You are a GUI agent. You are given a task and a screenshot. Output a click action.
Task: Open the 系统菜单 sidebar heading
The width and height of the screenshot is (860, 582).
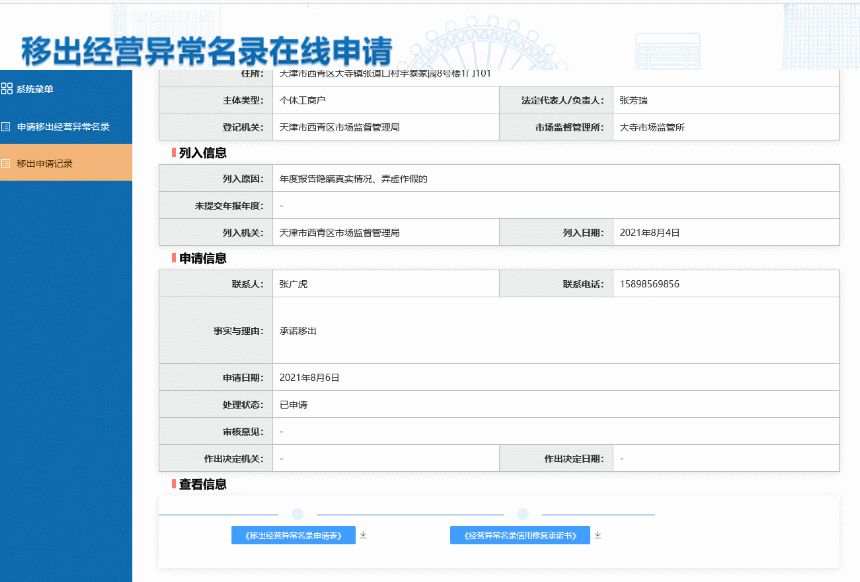tap(35, 89)
